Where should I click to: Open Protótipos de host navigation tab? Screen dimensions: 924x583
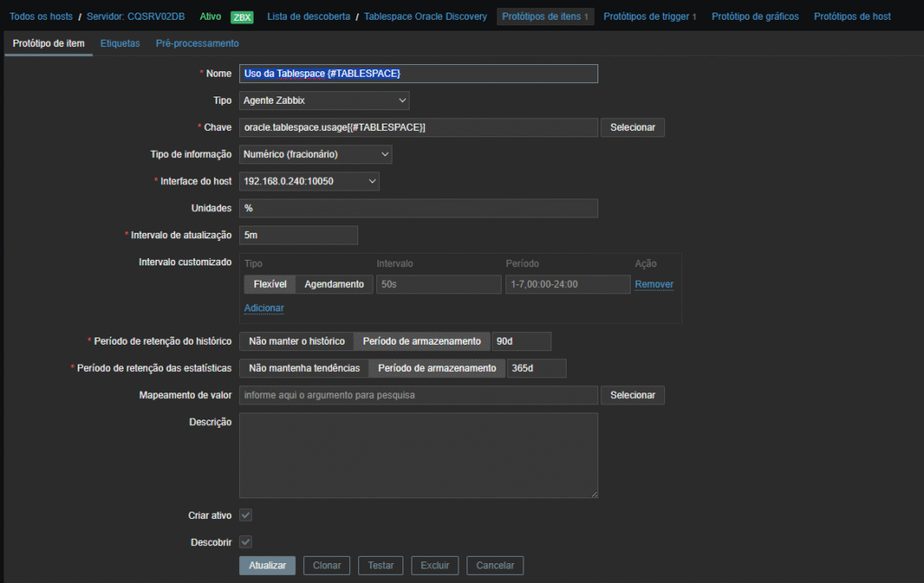tap(852, 16)
